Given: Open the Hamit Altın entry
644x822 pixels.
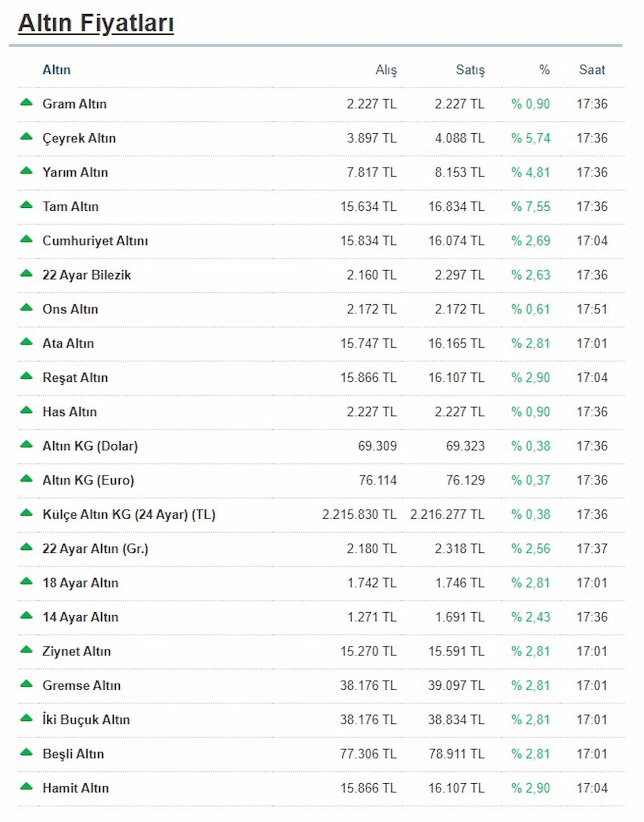Looking at the screenshot, I should click(x=75, y=788).
